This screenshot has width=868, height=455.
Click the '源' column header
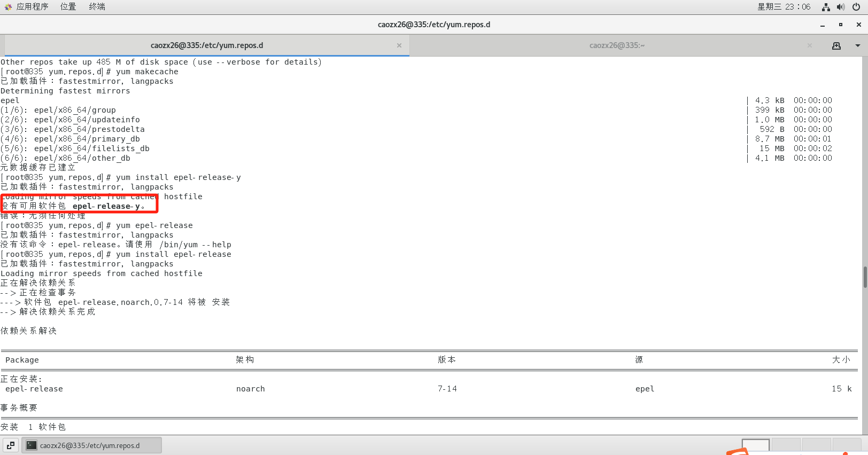[639, 360]
